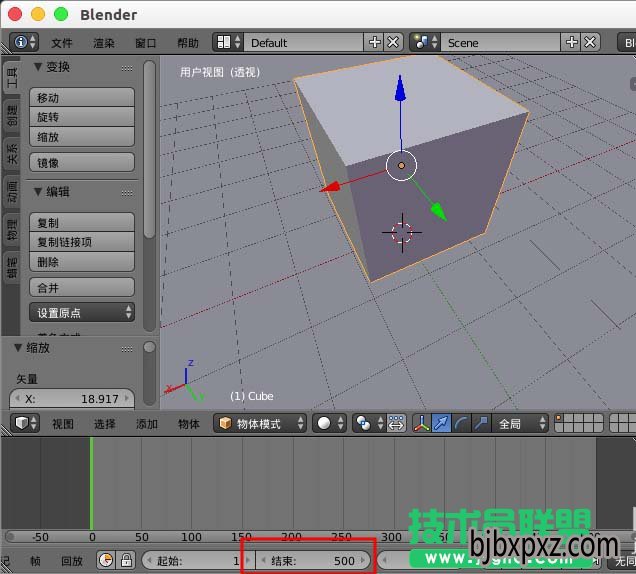Delete the Default screen layout
Viewport: 636px width, 574px height.
[x=393, y=42]
